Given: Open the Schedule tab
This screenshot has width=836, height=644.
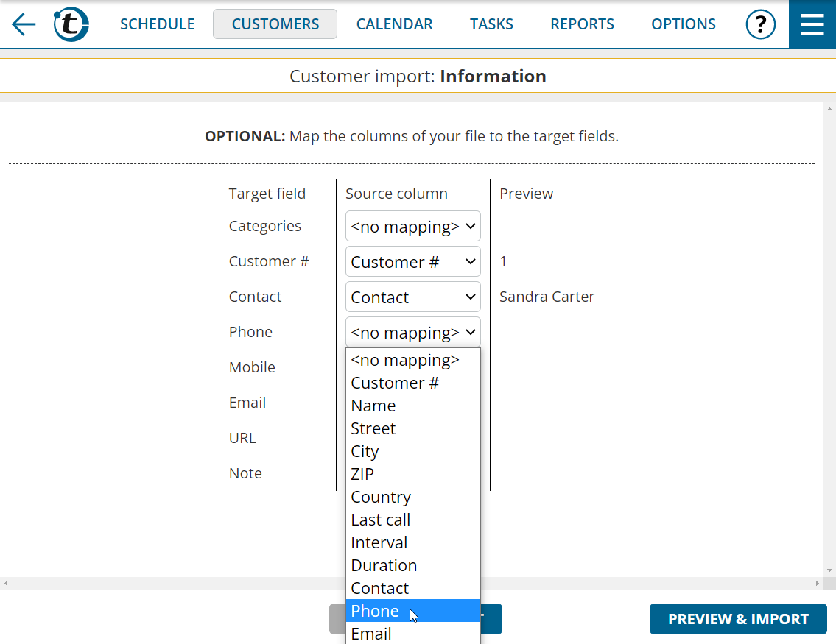Looking at the screenshot, I should coord(157,24).
